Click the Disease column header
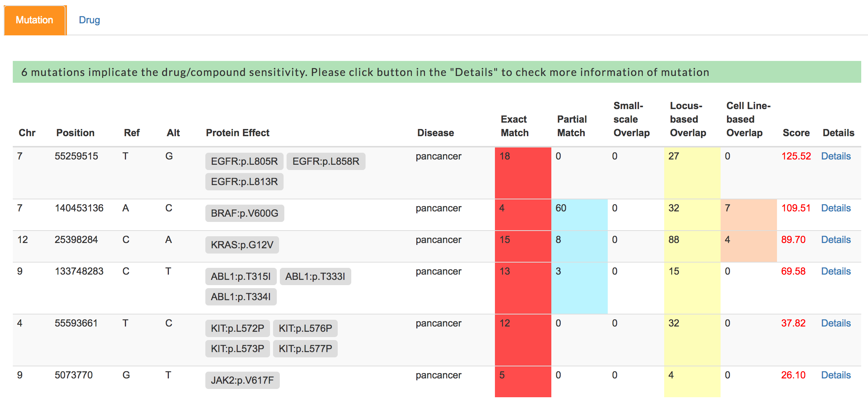 tap(436, 133)
